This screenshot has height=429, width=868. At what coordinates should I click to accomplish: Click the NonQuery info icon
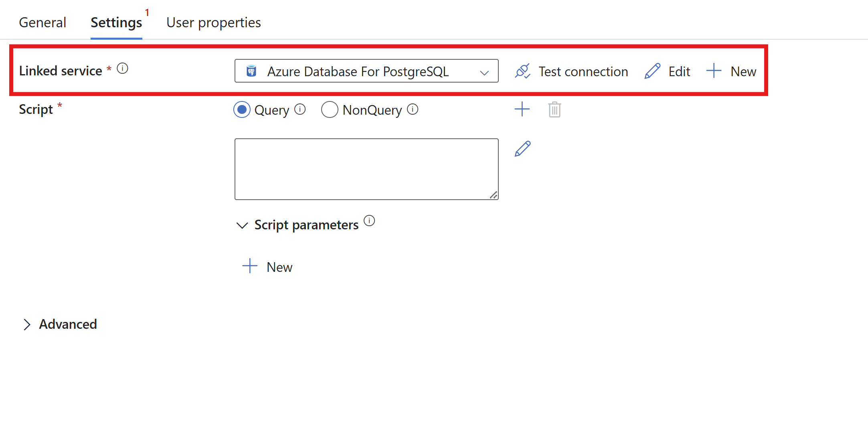pos(413,109)
